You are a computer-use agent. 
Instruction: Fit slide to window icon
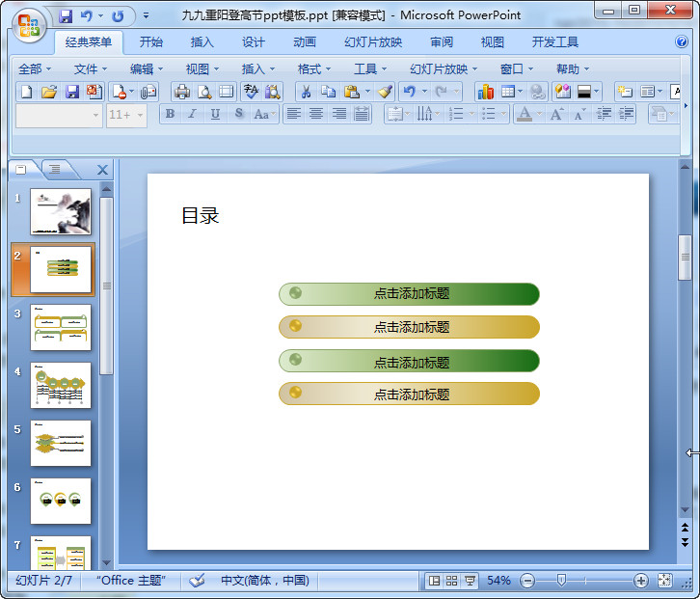(664, 581)
